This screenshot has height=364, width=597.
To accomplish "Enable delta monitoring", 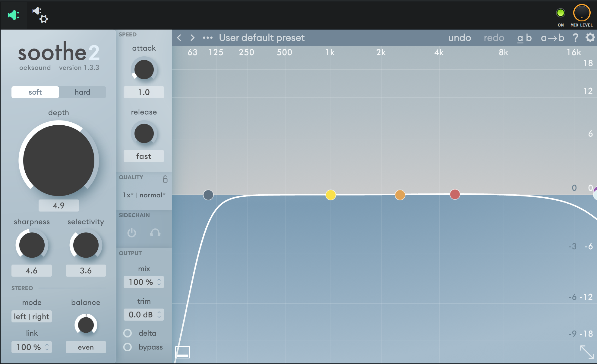I will click(128, 333).
